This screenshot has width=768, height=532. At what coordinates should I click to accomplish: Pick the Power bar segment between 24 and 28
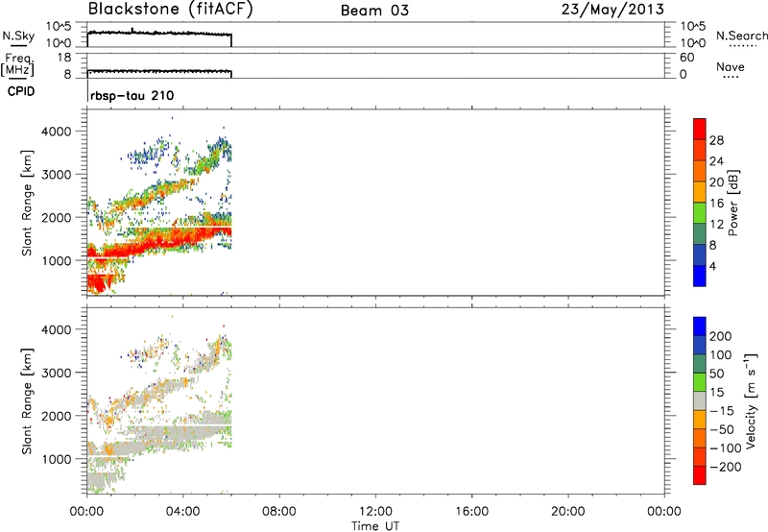700,150
